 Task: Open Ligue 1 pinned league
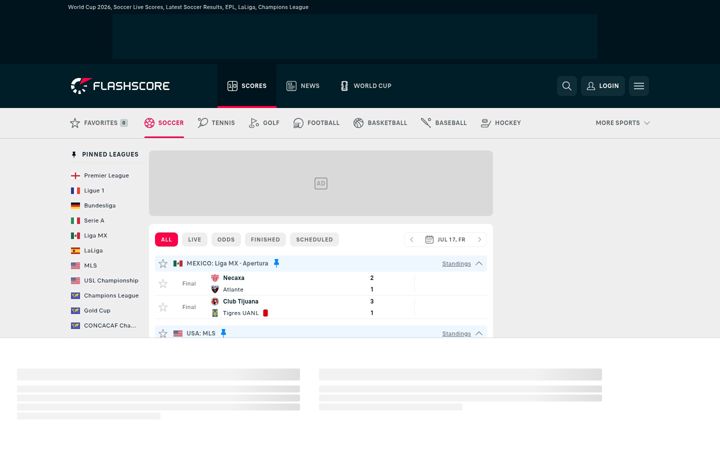click(88, 191)
